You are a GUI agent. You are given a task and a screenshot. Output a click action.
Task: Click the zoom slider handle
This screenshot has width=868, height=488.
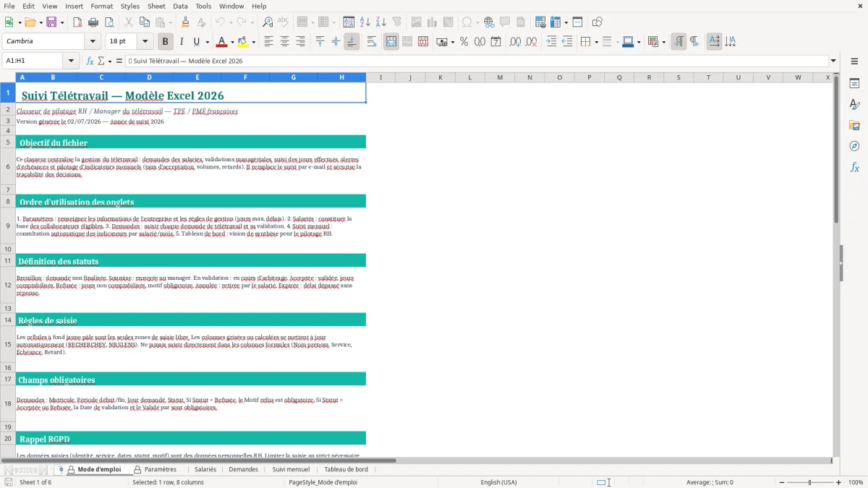click(809, 482)
